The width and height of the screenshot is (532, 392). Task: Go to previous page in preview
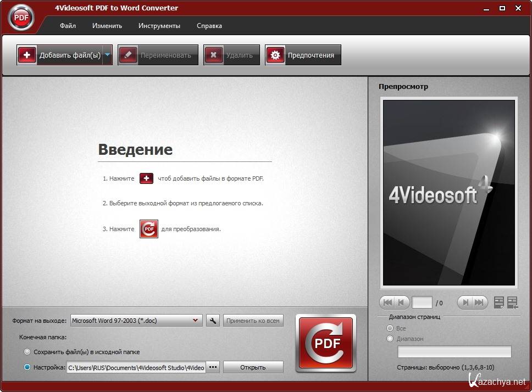pos(401,303)
